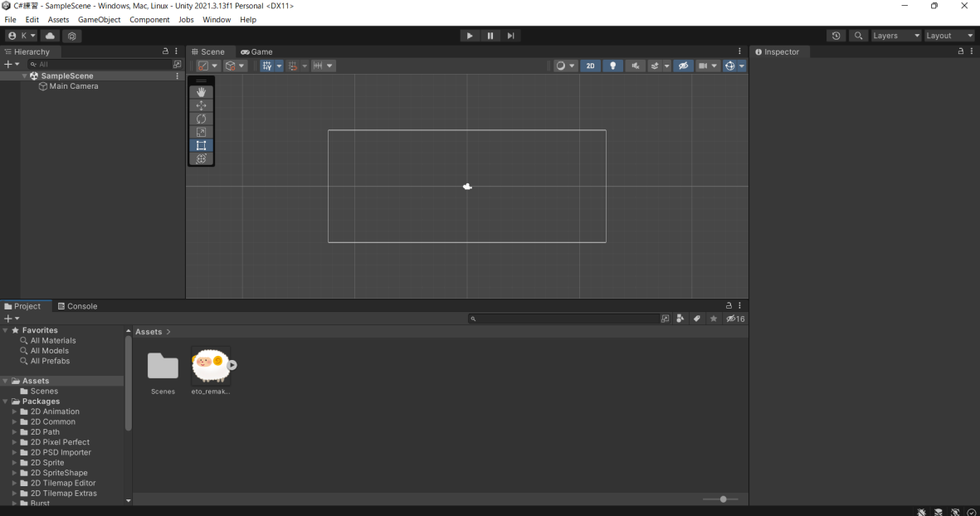Toggle scene lighting bulb
The width and height of the screenshot is (980, 516).
tap(612, 66)
